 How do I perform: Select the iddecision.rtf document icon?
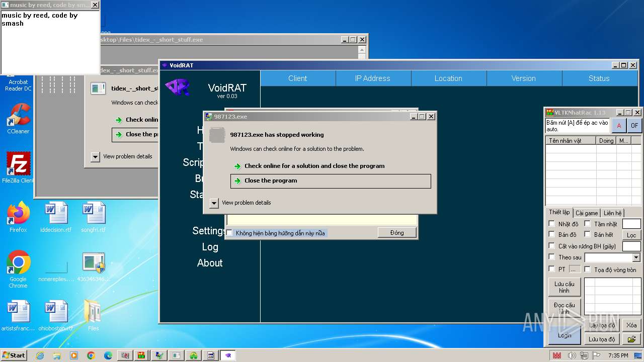tap(56, 217)
